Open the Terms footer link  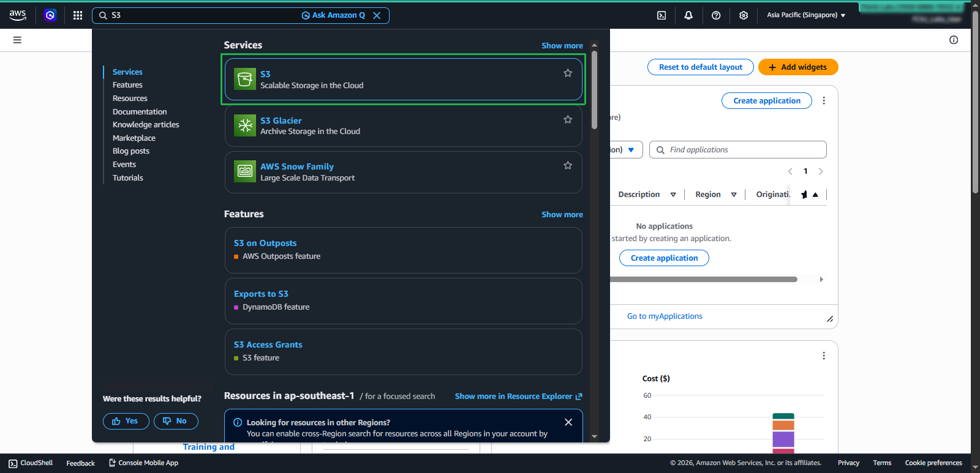coord(882,463)
